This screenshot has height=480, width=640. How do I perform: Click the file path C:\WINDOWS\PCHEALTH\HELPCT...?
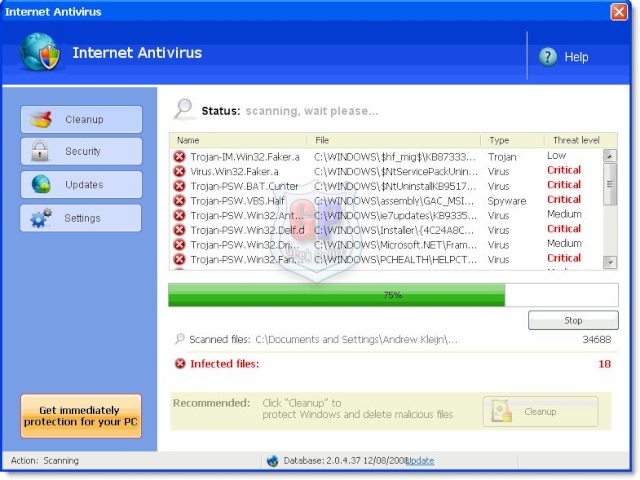pos(395,260)
